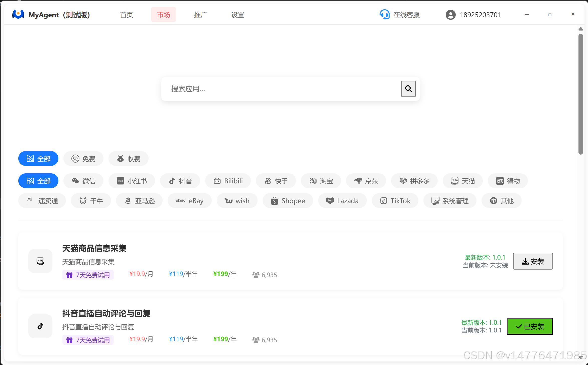This screenshot has height=365, width=588.
Task: Click the vertical scrollbar thumb
Action: (580, 94)
